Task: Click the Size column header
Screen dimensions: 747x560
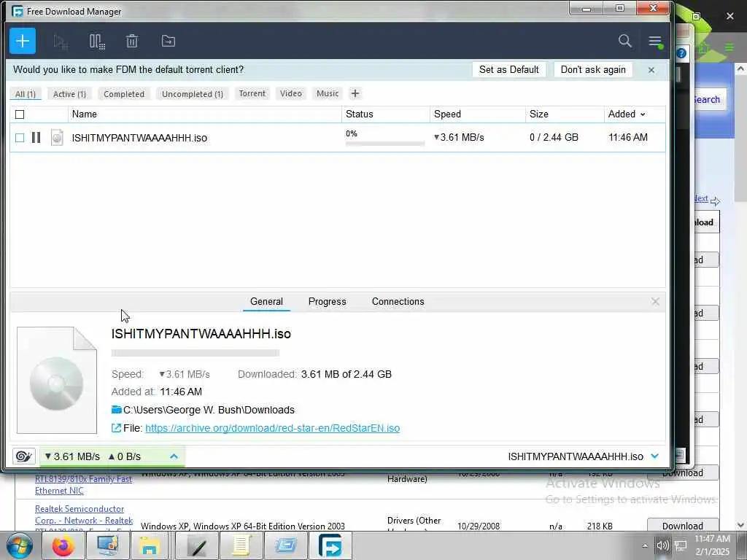Action: (x=565, y=114)
